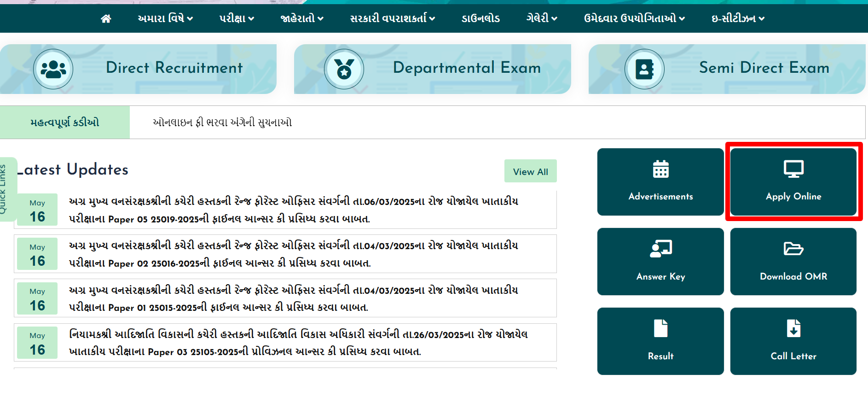Screen dimensions: 868x397
Task: Expand the ગેલેરી dropdown menu
Action: click(542, 18)
